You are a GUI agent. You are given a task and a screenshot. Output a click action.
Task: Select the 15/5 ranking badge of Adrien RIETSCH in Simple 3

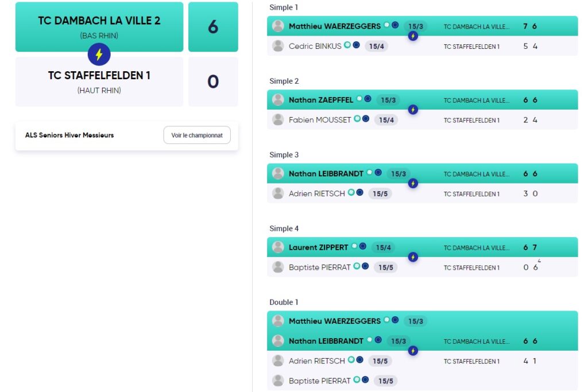coord(380,194)
